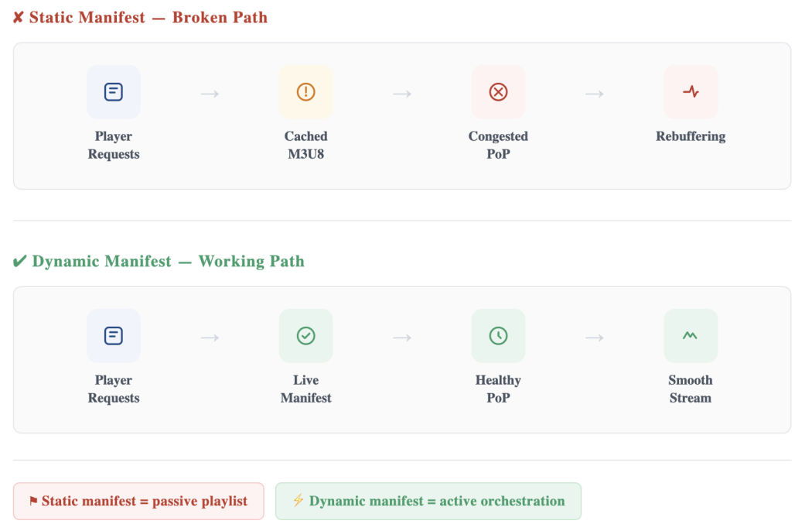Image resolution: width=812 pixels, height=531 pixels.
Task: Click the "Congested PoP" text label
Action: [498, 145]
